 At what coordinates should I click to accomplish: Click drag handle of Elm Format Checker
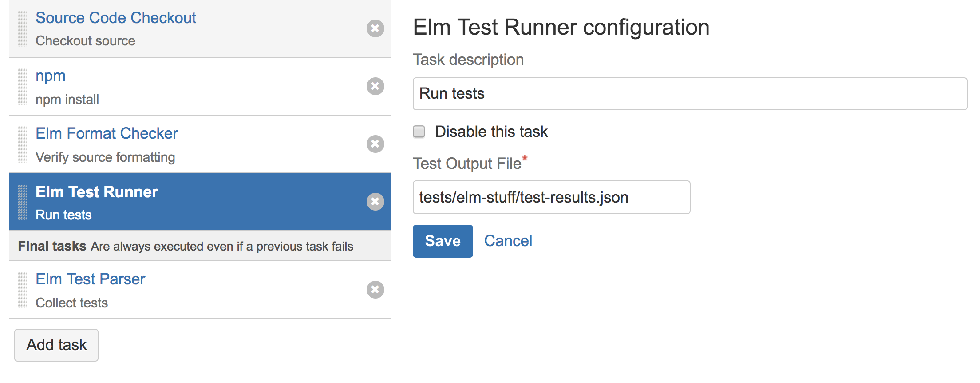pos(22,144)
